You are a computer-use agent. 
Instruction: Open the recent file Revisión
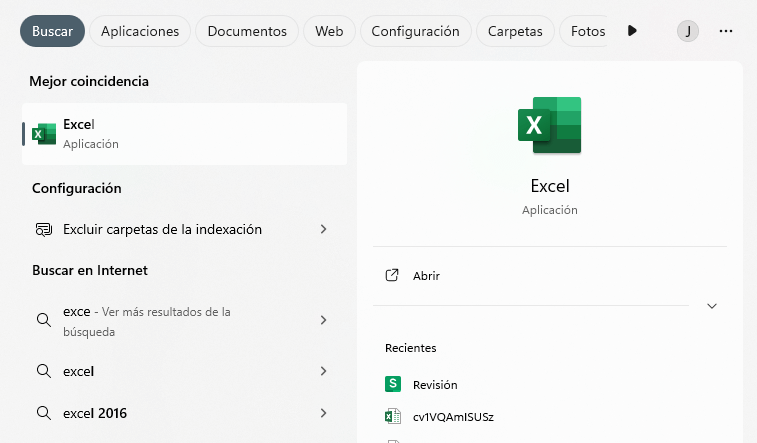pos(435,384)
